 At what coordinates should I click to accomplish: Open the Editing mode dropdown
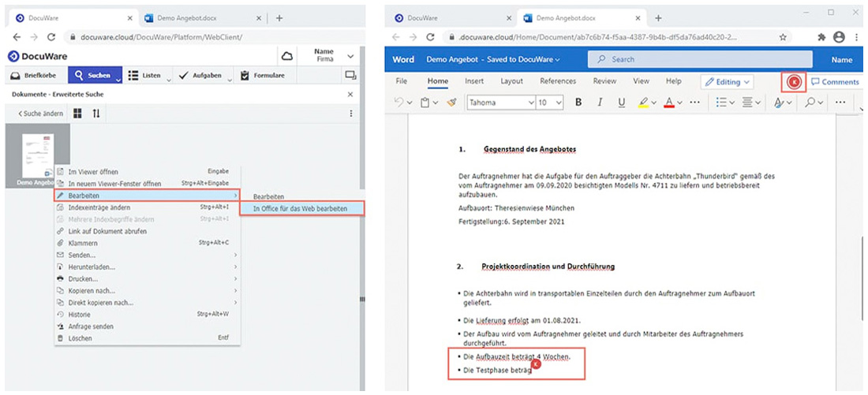click(727, 82)
